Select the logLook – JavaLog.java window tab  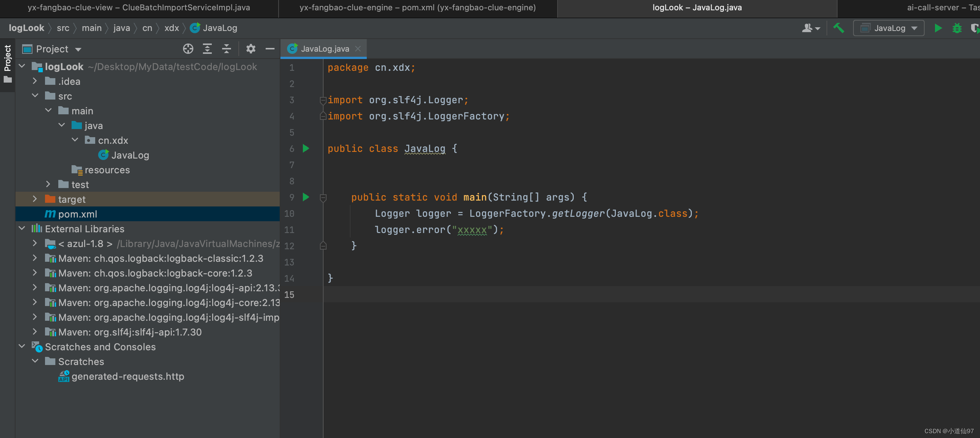click(697, 8)
